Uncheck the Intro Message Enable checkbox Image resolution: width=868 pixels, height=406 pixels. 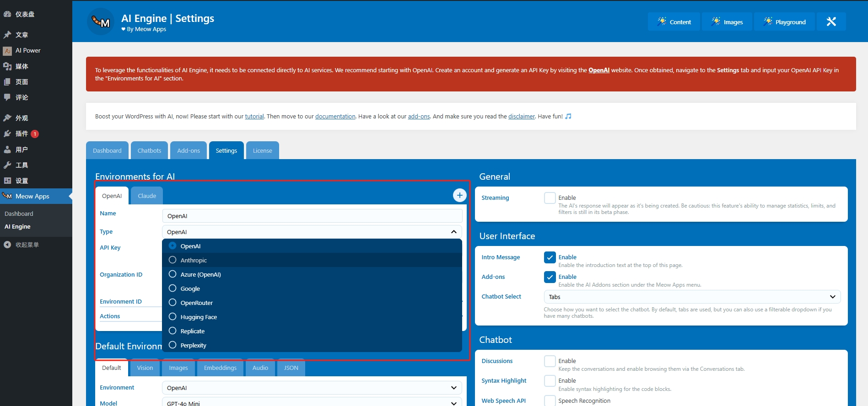point(550,257)
